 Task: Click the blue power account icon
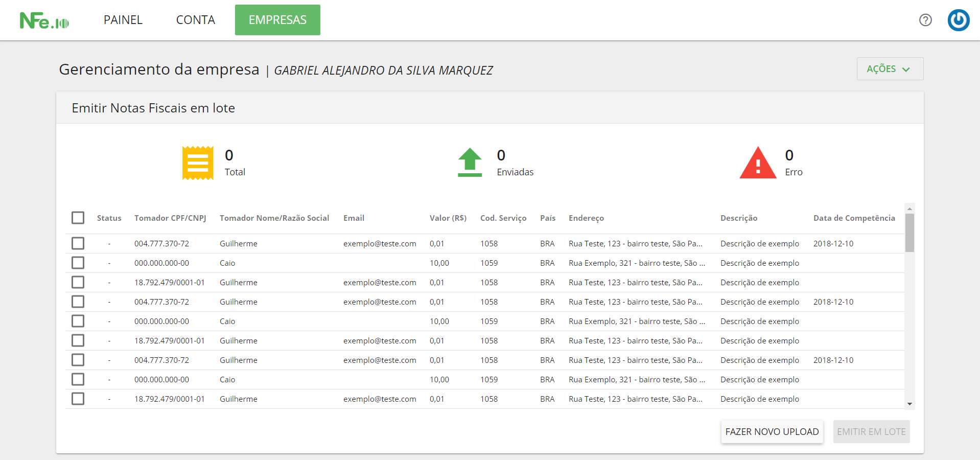958,20
